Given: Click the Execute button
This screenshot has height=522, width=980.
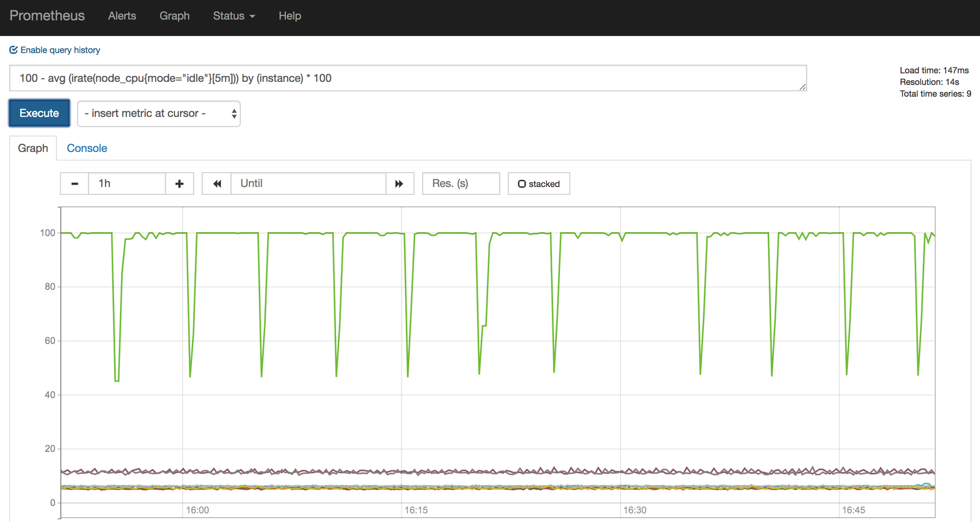Looking at the screenshot, I should [39, 113].
